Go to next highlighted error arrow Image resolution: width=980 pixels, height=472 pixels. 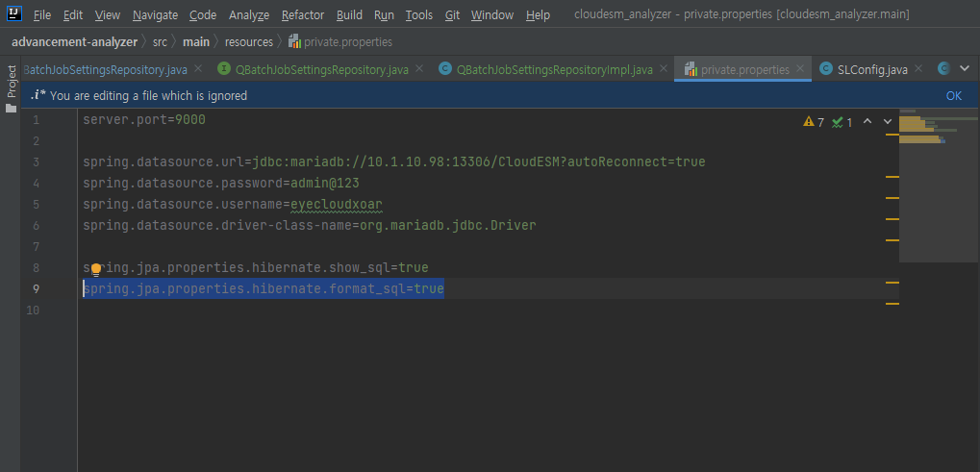888,121
